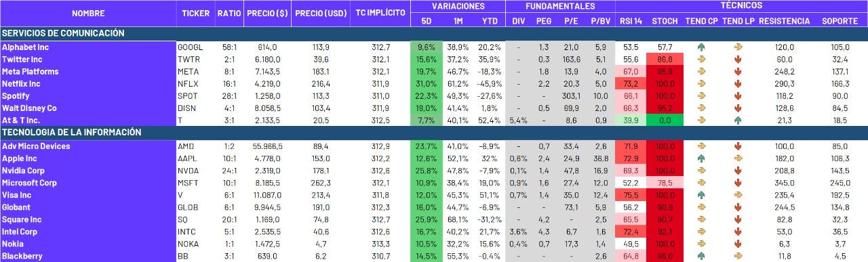
Task: Click Alphabet's sideways arrow in TEND LP
Action: (738, 47)
